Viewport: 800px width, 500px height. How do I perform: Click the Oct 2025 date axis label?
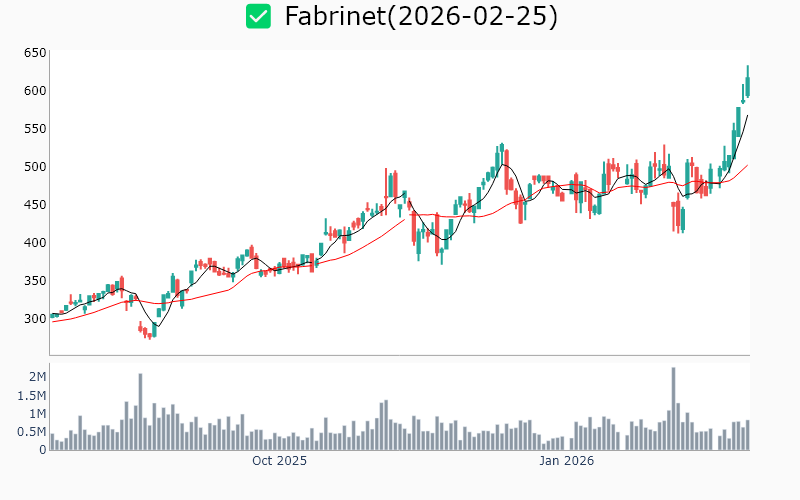click(279, 461)
